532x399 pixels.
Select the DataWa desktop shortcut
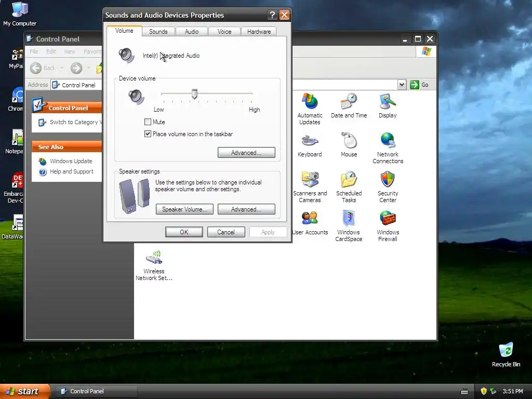(x=13, y=227)
